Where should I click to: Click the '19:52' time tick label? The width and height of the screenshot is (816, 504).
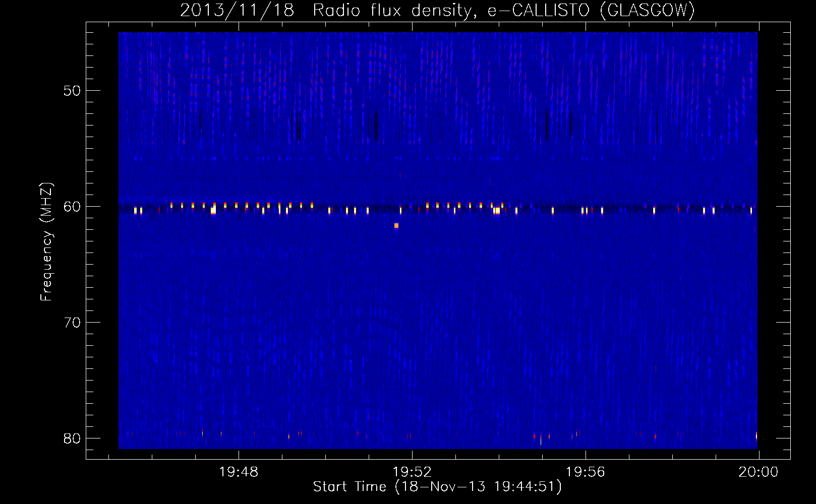(412, 472)
